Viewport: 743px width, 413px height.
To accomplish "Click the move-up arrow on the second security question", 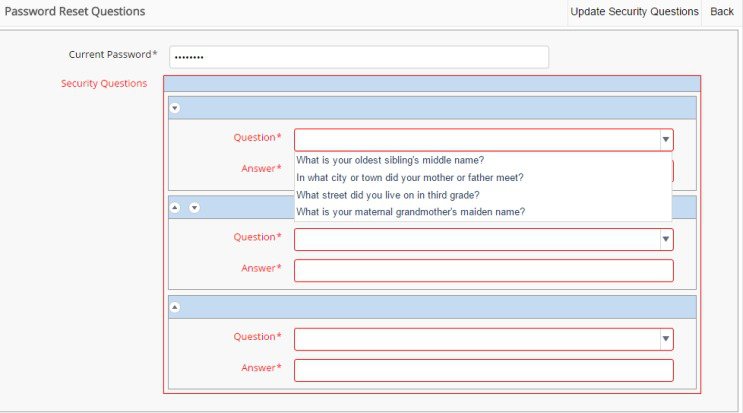I will click(175, 208).
